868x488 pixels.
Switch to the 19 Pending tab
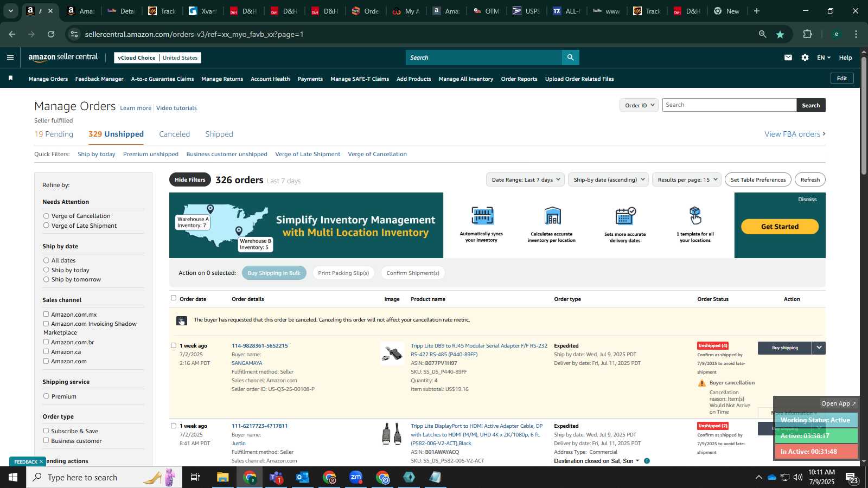[x=54, y=134]
